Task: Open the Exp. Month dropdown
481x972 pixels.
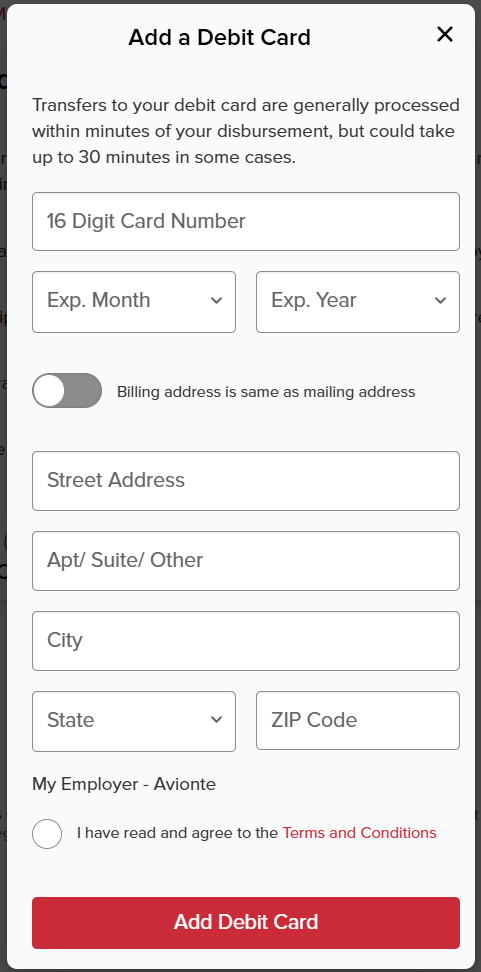Action: tap(134, 302)
